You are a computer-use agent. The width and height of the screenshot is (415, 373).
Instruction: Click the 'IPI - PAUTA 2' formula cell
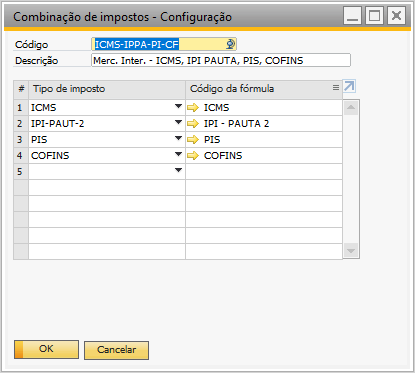[264, 124]
